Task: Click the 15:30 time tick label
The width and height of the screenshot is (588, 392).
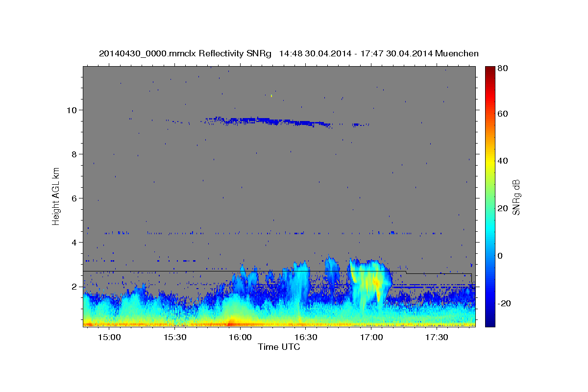Action: coord(175,338)
